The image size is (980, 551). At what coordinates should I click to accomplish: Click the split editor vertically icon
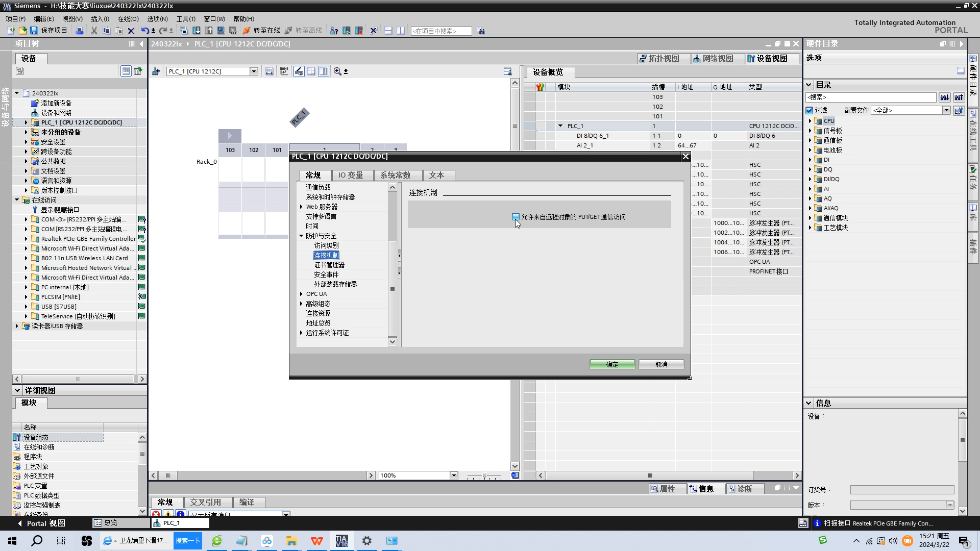tap(401, 31)
